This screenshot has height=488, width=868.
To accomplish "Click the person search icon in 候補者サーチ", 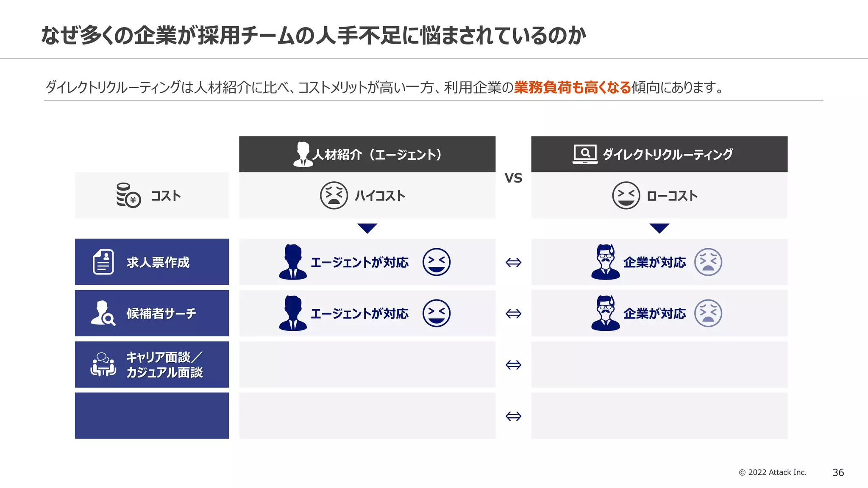I will click(x=103, y=313).
